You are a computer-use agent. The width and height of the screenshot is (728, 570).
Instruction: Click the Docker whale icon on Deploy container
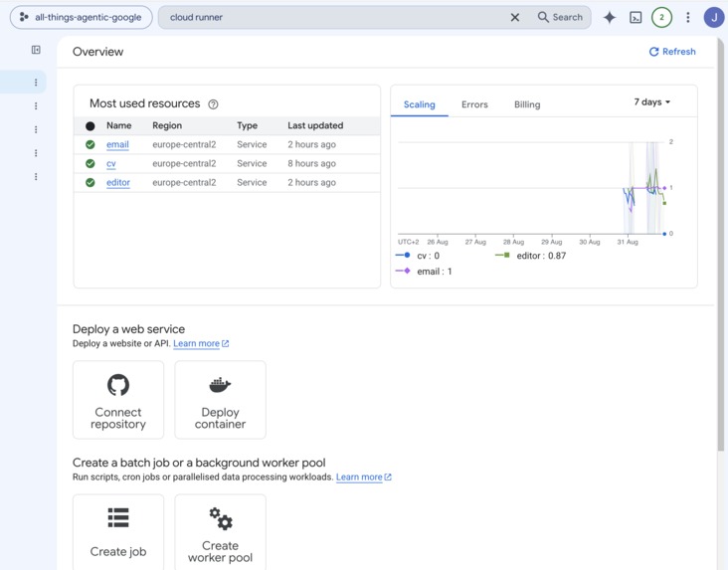tap(220, 385)
